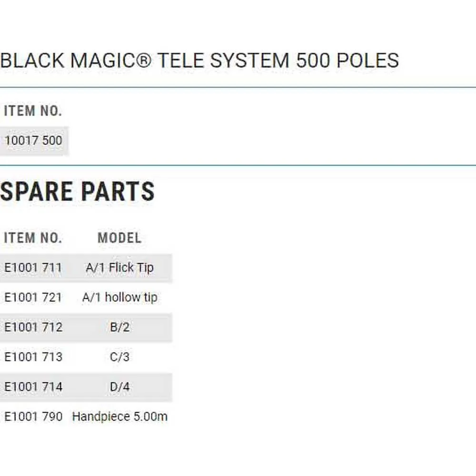Viewport: 476px width, 476px height.
Task: Select item number 10017 500
Action: pos(33,141)
